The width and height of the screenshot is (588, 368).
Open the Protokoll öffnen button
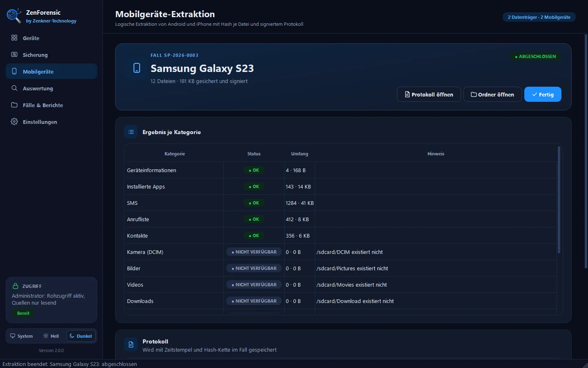pyautogui.click(x=429, y=94)
